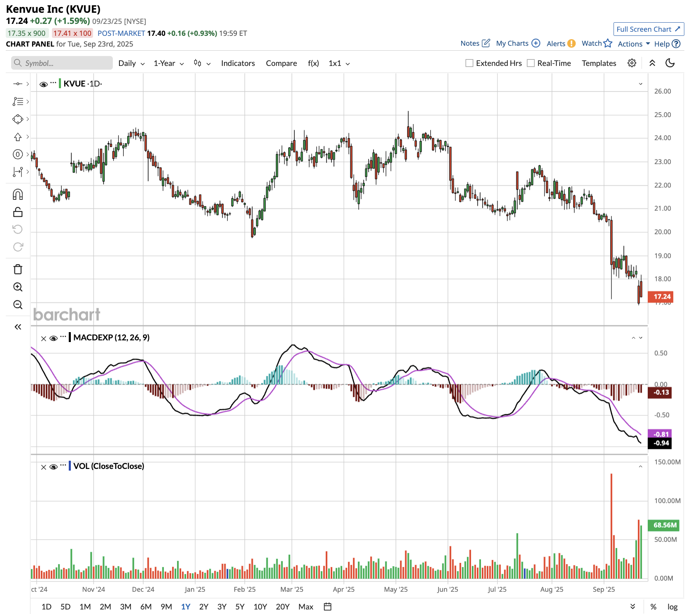
Task: Pick the circled zero annotation tool
Action: pos(17,155)
